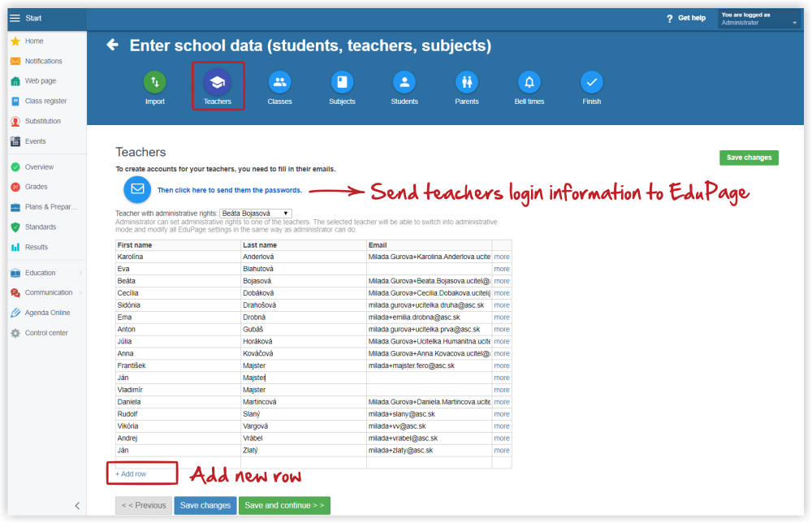The height and width of the screenshot is (523, 812).
Task: Open the Subjects book icon
Action: click(x=343, y=82)
